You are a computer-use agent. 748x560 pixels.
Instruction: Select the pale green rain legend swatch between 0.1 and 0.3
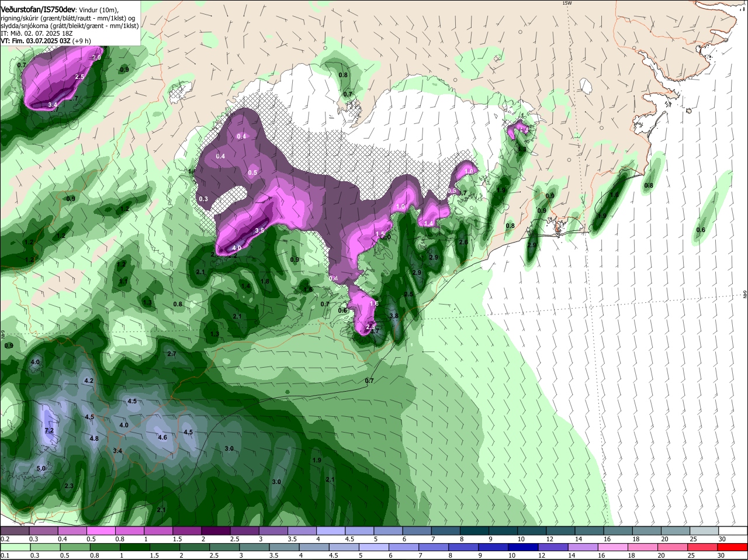(16, 547)
